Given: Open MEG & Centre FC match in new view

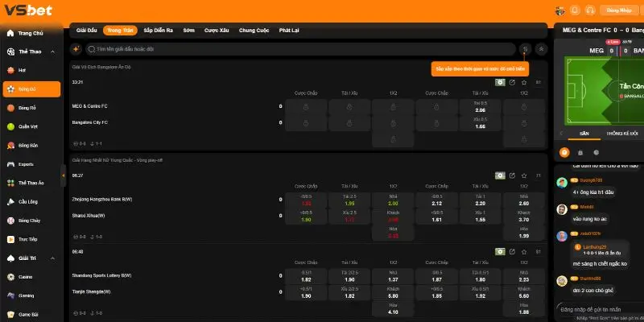Looking at the screenshot, I should tap(512, 83).
